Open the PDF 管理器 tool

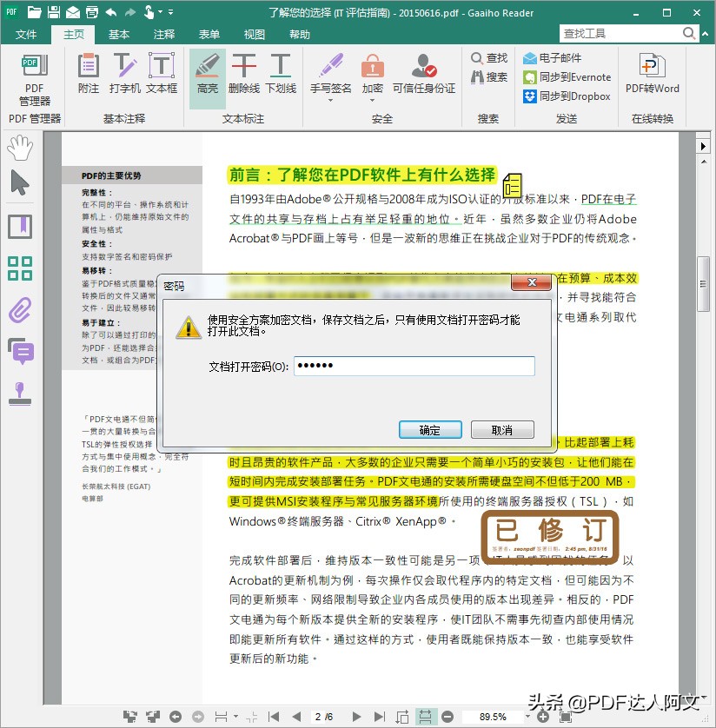(35, 80)
